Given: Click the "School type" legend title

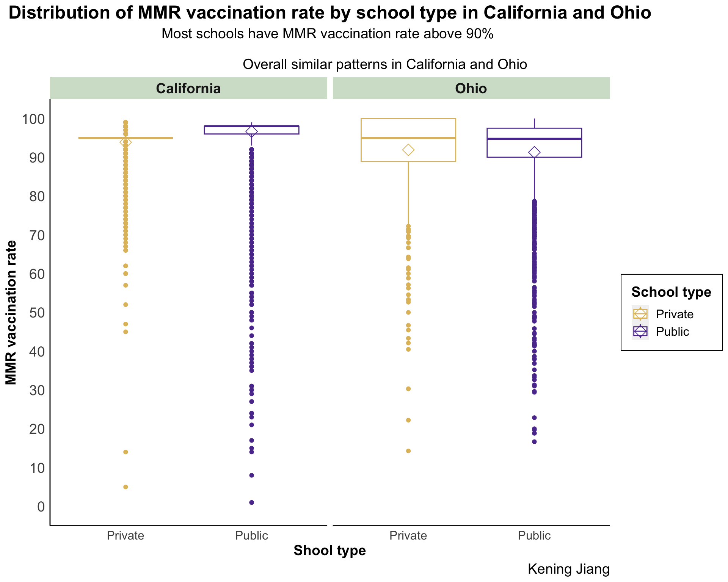Looking at the screenshot, I should 671,292.
